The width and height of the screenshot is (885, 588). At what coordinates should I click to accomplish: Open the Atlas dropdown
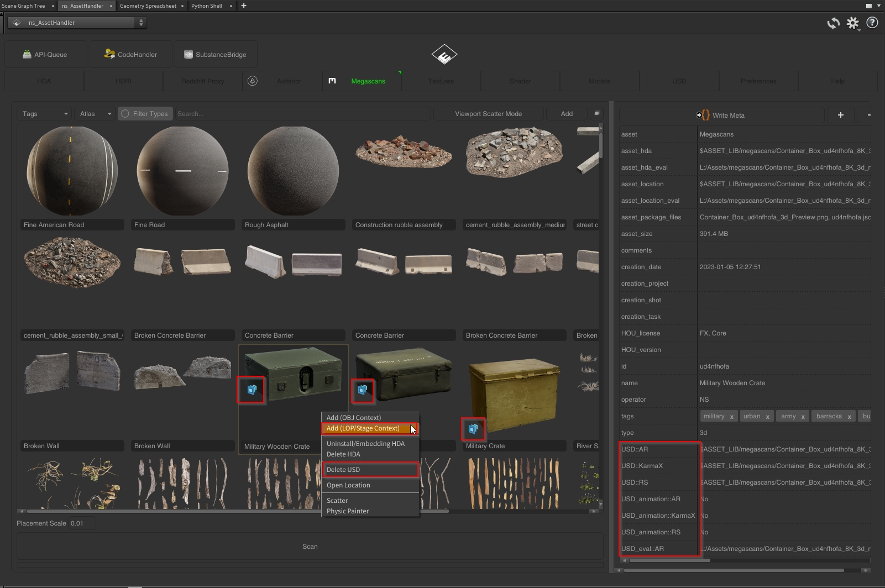coord(95,114)
